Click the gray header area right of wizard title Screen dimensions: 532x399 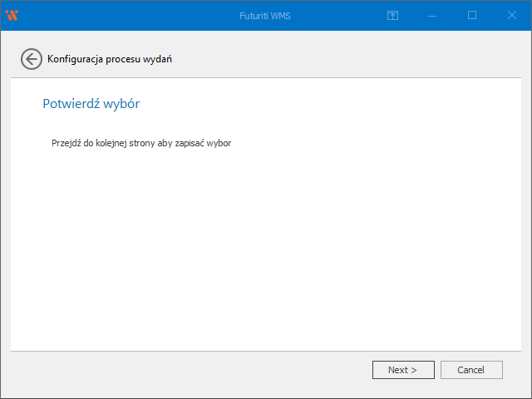click(x=349, y=58)
